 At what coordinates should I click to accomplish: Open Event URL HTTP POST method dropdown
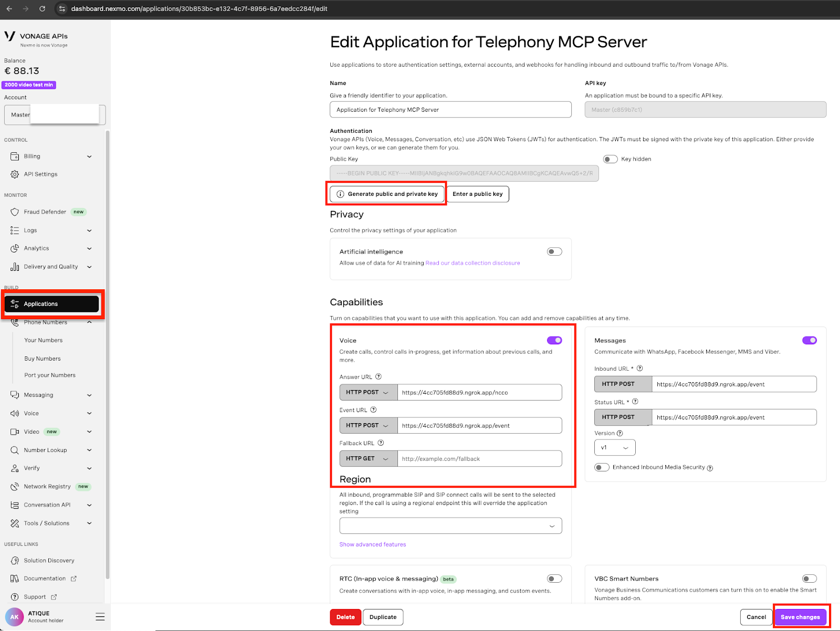pos(369,425)
